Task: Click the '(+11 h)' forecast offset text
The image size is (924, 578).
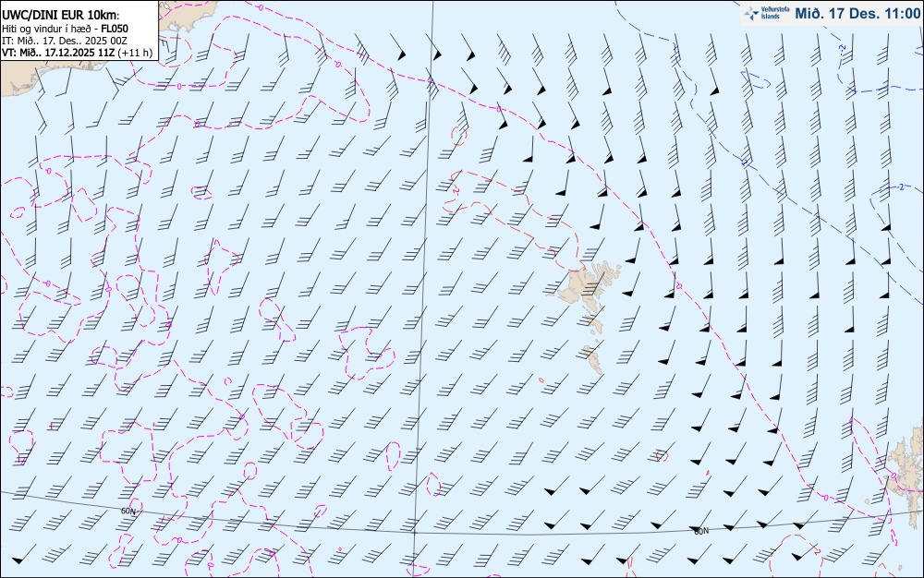Action: click(135, 53)
